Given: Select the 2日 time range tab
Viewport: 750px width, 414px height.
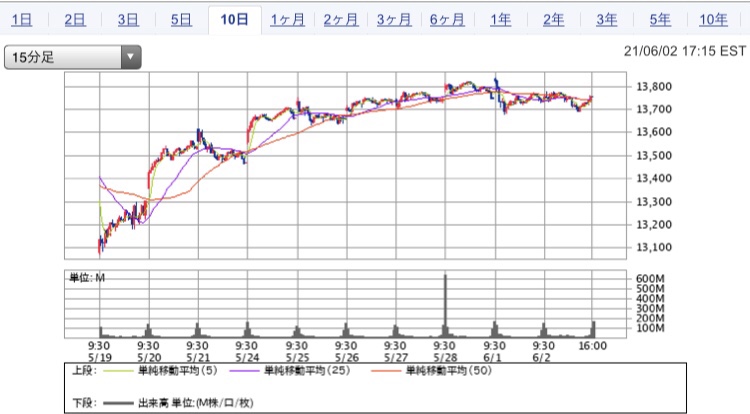Looking at the screenshot, I should [x=75, y=20].
